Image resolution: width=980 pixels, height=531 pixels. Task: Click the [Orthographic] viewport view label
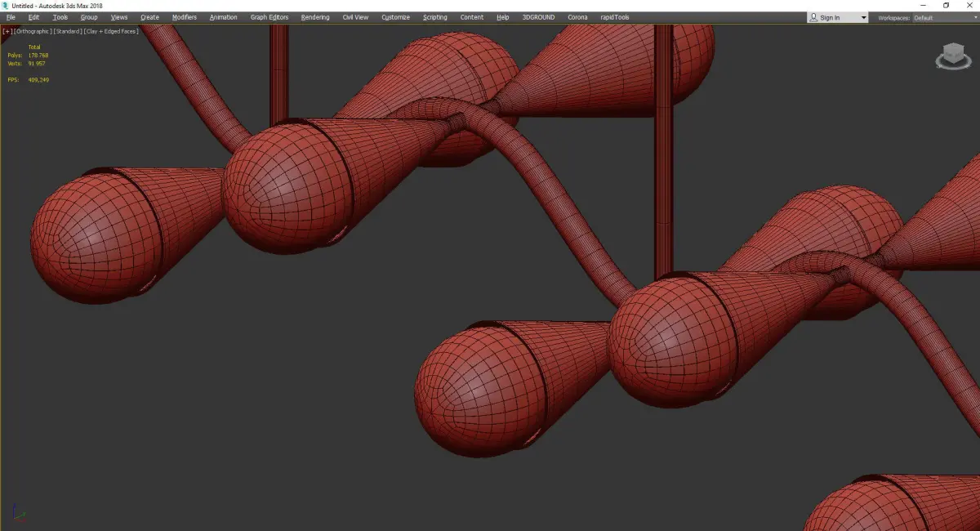tap(32, 31)
